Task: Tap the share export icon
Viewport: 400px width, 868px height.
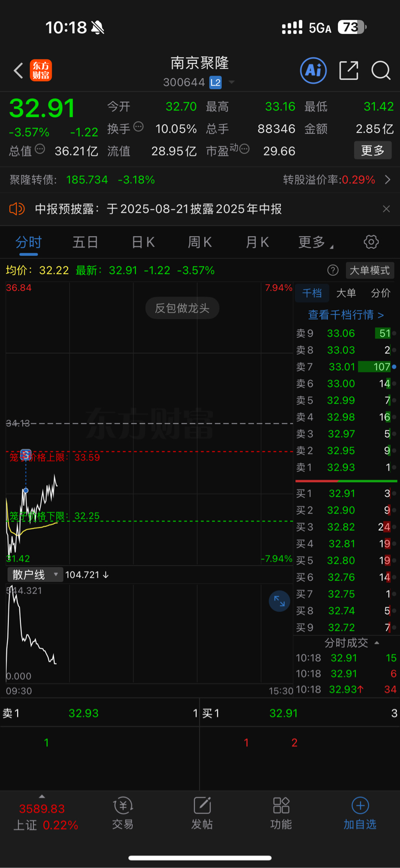Action: (x=348, y=70)
